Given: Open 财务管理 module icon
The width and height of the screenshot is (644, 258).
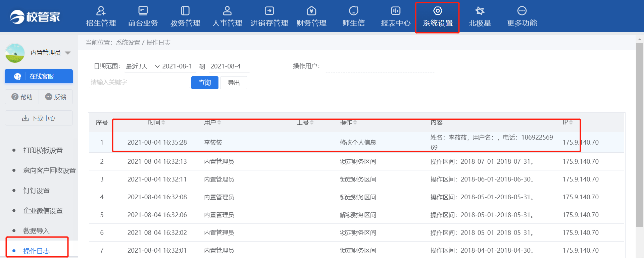Looking at the screenshot, I should point(311,11).
